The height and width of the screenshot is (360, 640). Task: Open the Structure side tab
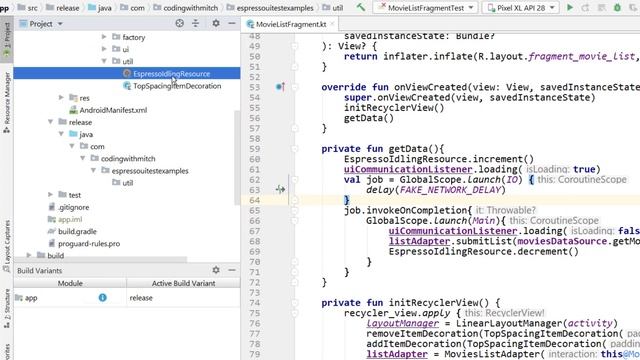point(7,308)
